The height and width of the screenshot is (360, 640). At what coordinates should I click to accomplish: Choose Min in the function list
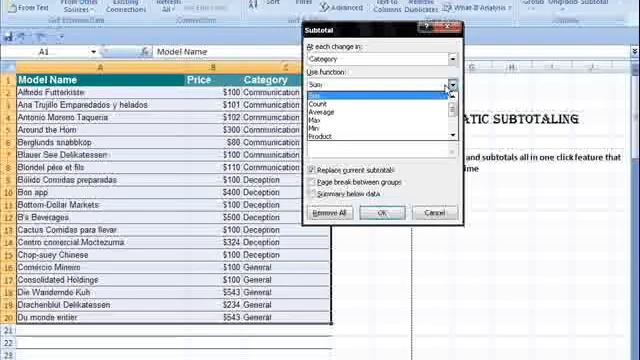378,129
